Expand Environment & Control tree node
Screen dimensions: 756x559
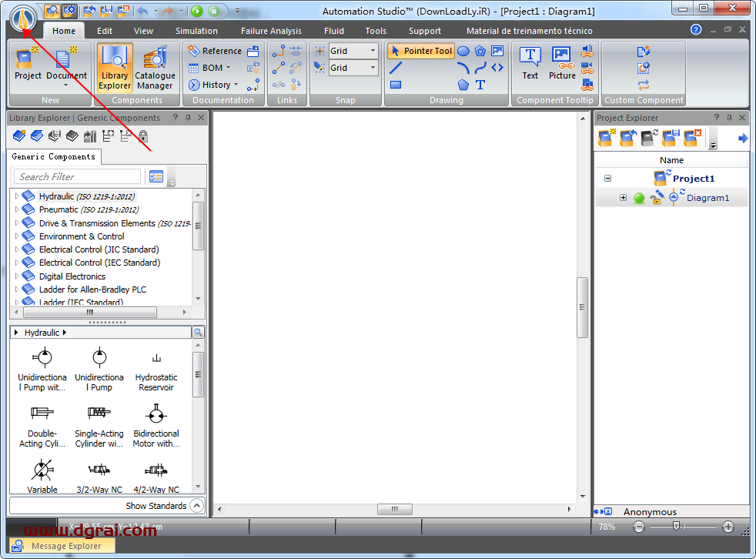coord(17,236)
